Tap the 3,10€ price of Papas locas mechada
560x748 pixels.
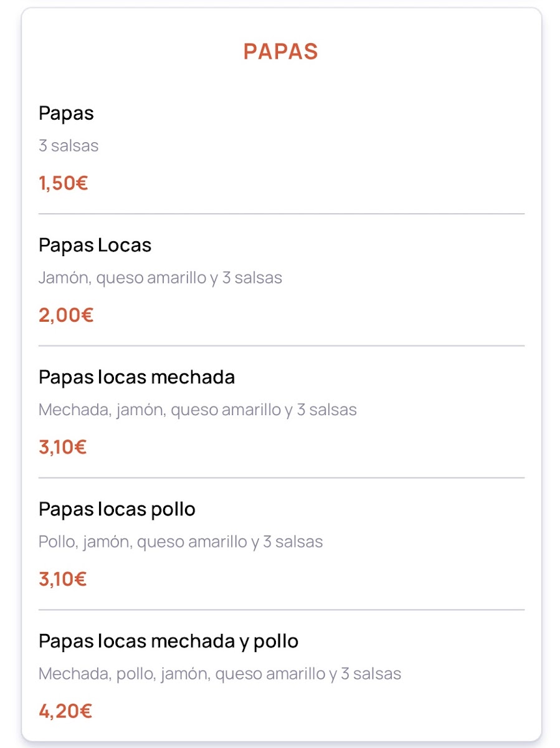point(62,448)
